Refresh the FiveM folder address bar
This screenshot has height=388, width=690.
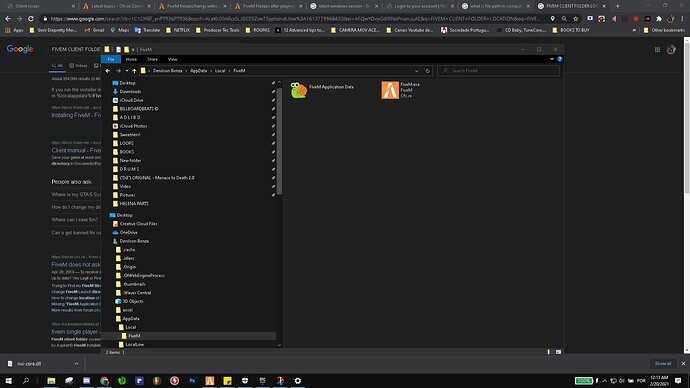coord(427,71)
